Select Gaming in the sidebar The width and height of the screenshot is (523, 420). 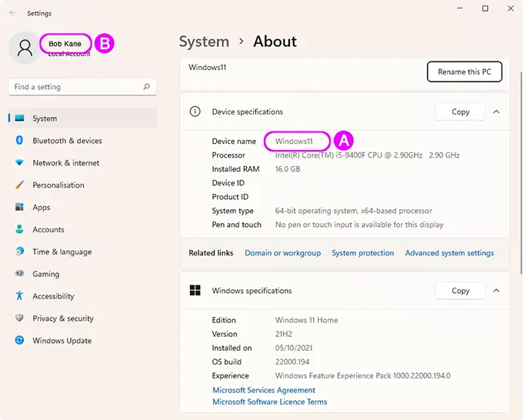click(x=83, y=274)
